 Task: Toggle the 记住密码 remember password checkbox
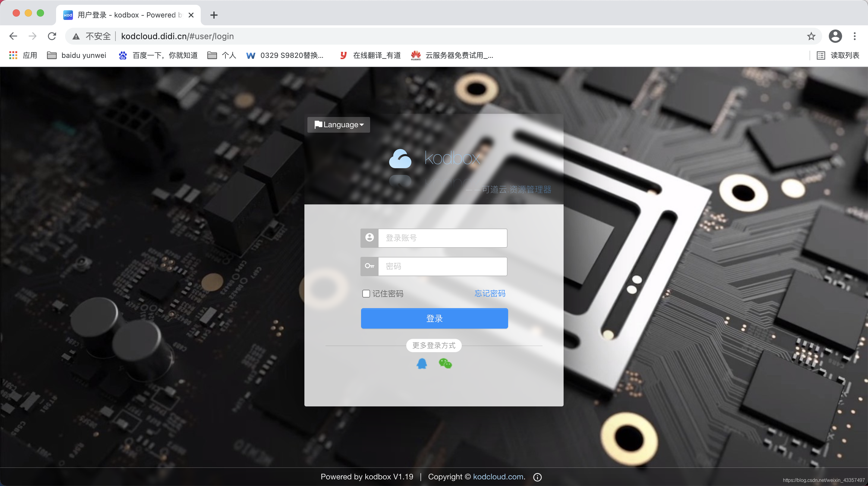[x=366, y=293]
